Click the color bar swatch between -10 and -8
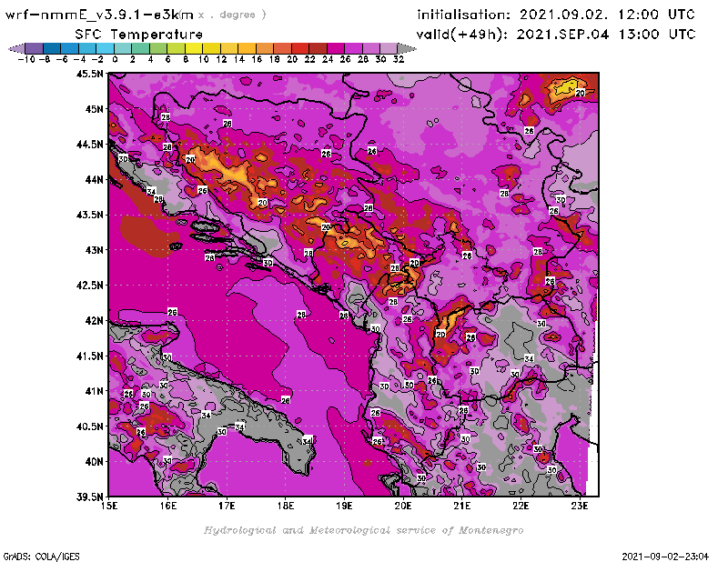The height and width of the screenshot is (562, 728). (35, 49)
